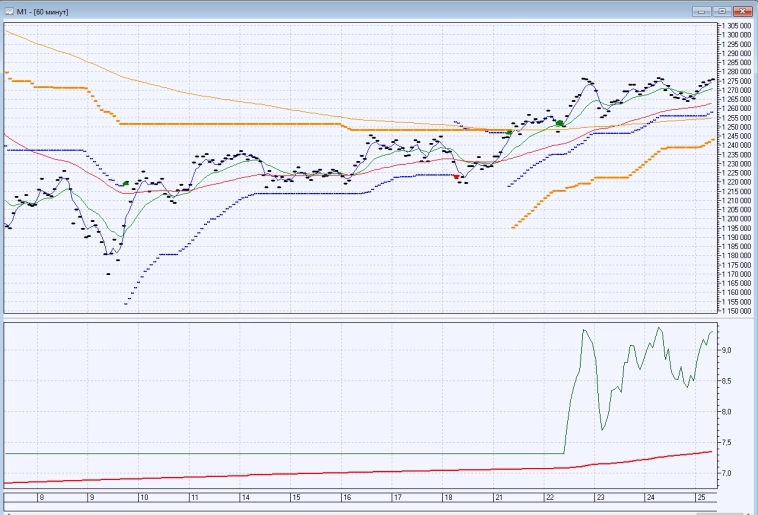Select the 7.5 indicator scale label
The width and height of the screenshot is (758, 515).
pyautogui.click(x=726, y=443)
